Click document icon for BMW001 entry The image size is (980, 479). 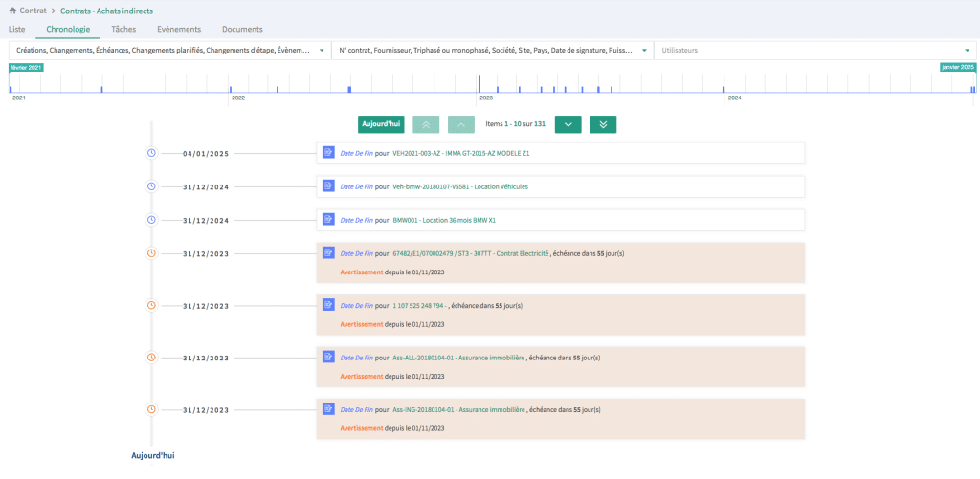click(328, 219)
